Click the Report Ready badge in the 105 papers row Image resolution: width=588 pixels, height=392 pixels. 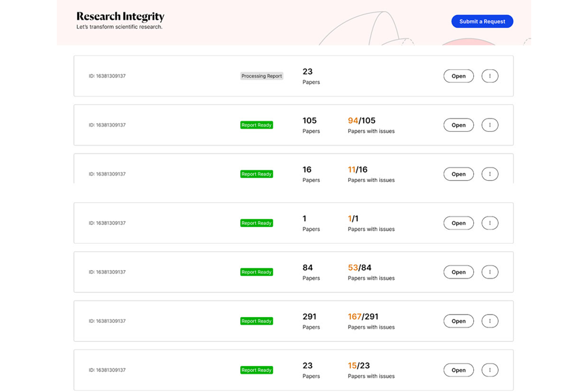point(256,125)
